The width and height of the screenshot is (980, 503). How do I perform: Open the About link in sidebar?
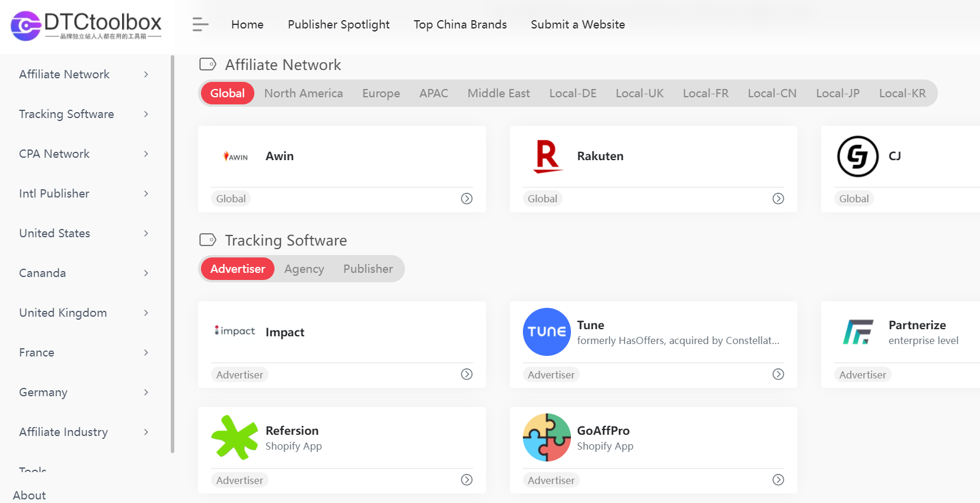pos(30,495)
